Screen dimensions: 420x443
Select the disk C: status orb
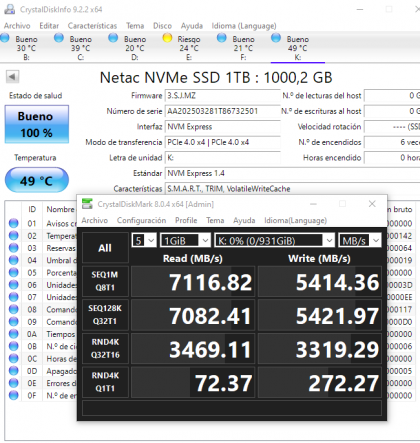[x=59, y=38]
